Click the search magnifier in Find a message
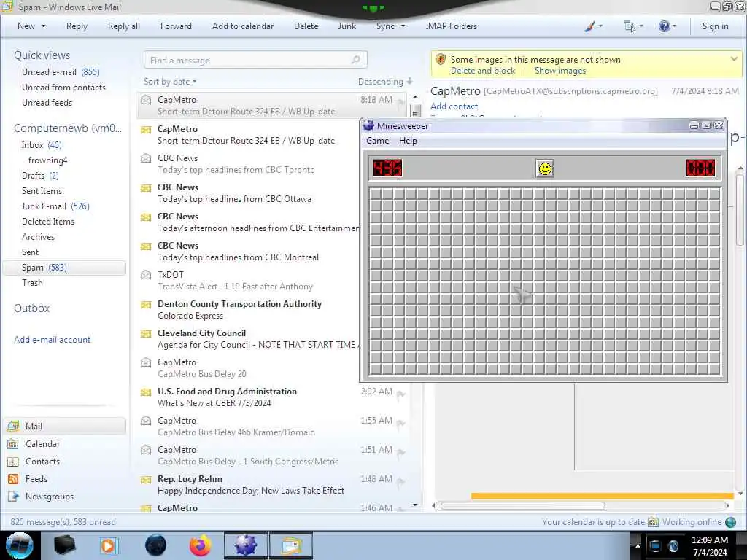747x560 pixels. [x=355, y=60]
